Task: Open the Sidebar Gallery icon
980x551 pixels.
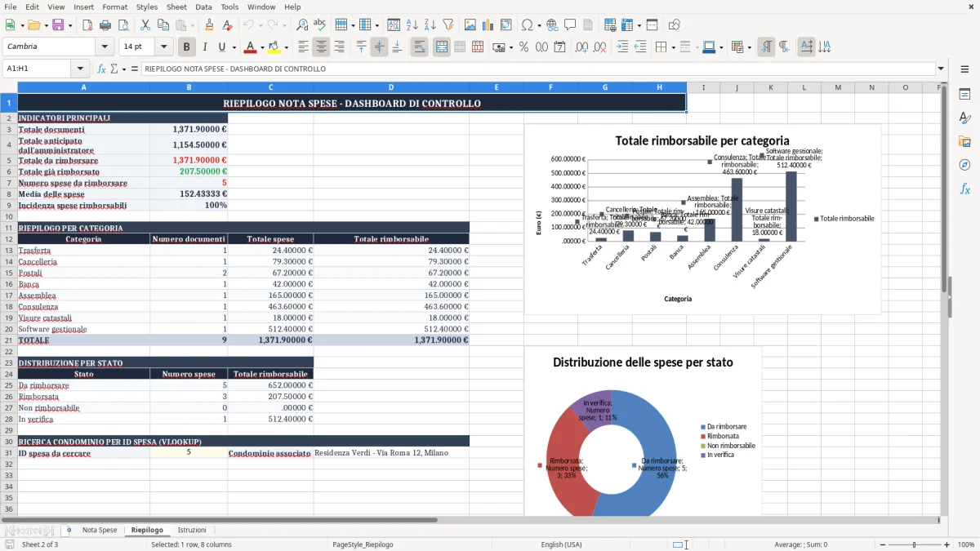Action: (964, 141)
